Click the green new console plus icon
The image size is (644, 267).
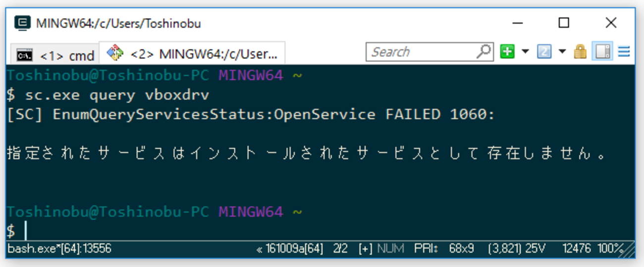507,52
